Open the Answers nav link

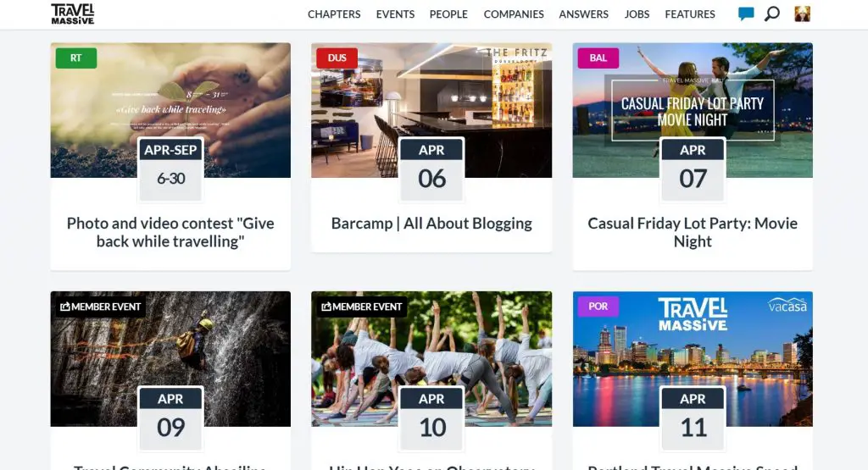click(583, 14)
